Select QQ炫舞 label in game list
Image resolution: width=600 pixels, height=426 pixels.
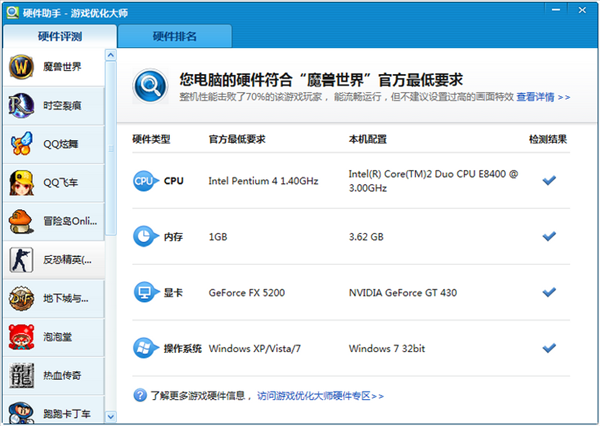tap(61, 144)
